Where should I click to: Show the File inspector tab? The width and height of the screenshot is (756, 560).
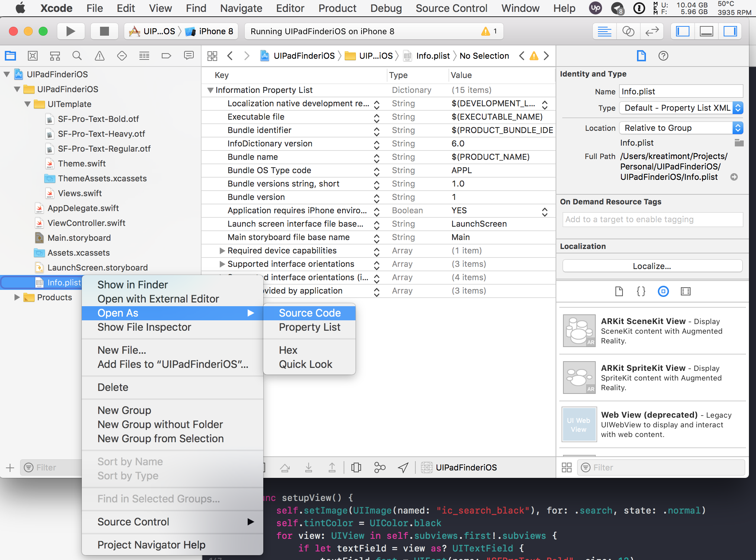[x=641, y=56]
